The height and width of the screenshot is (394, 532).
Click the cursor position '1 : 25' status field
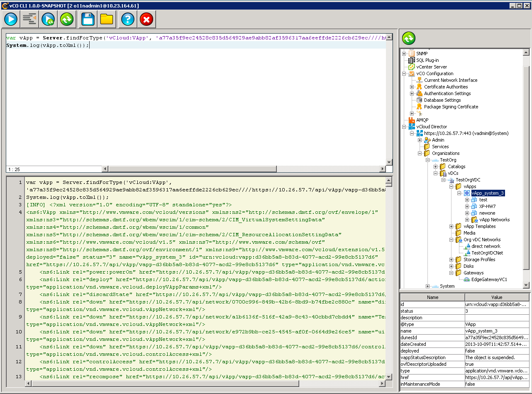point(54,169)
